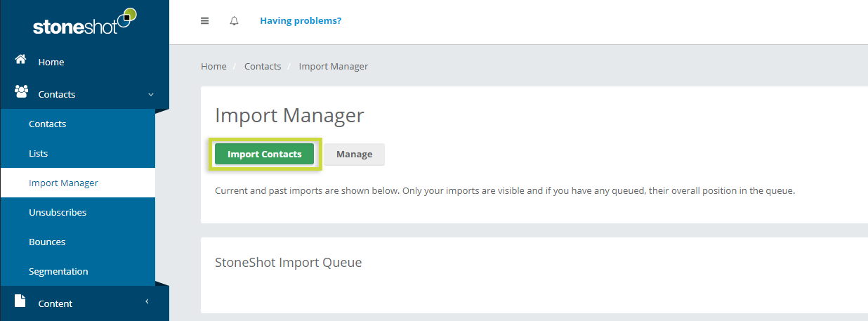Screen dimensions: 868x321
Task: Expand the Content section chevron
Action: pos(147,302)
